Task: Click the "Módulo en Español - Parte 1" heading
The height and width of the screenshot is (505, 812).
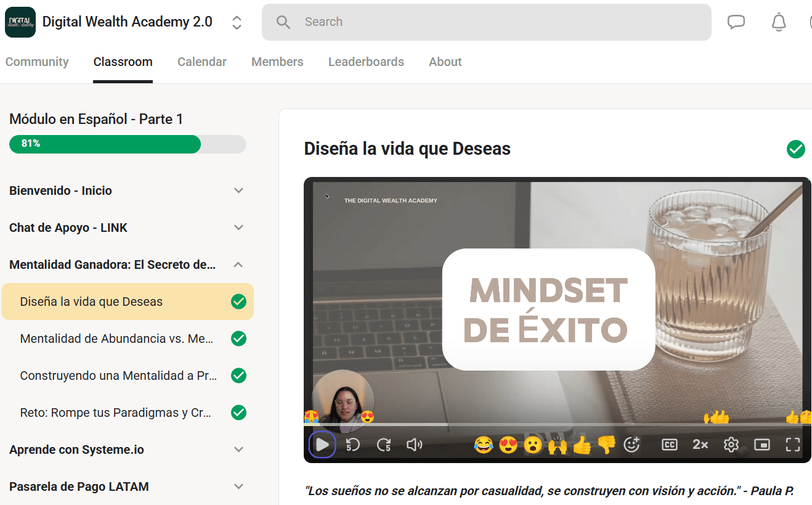Action: [96, 119]
